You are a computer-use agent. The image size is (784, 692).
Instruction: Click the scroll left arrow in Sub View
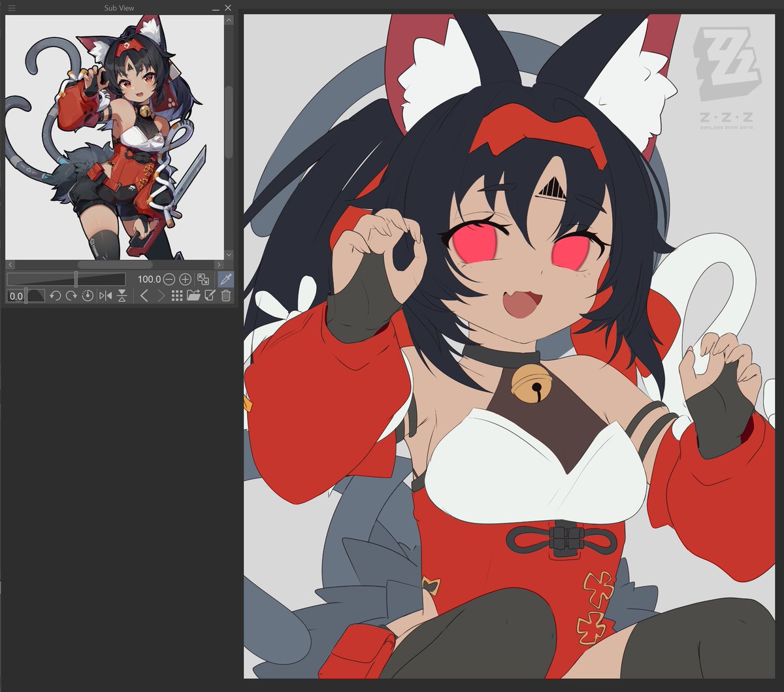10,265
